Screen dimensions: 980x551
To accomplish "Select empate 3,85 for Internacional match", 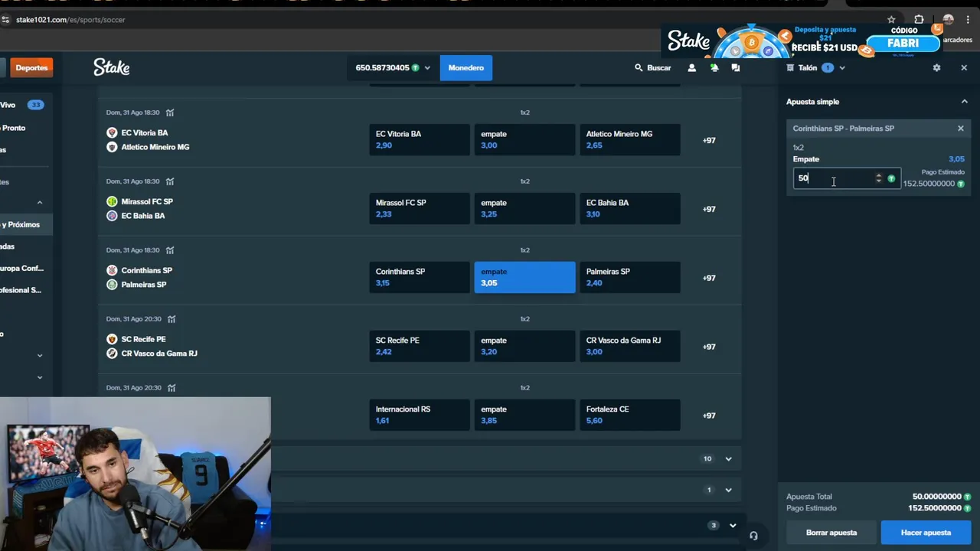I will tap(524, 415).
